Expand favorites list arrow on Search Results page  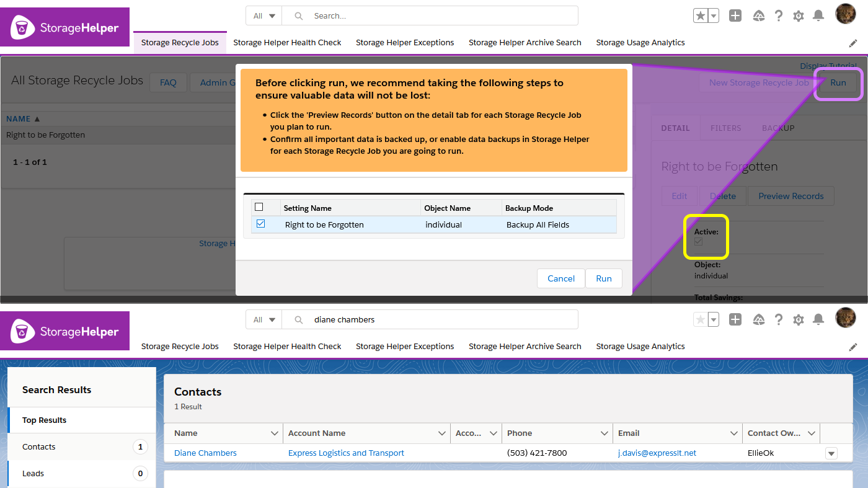(x=714, y=320)
